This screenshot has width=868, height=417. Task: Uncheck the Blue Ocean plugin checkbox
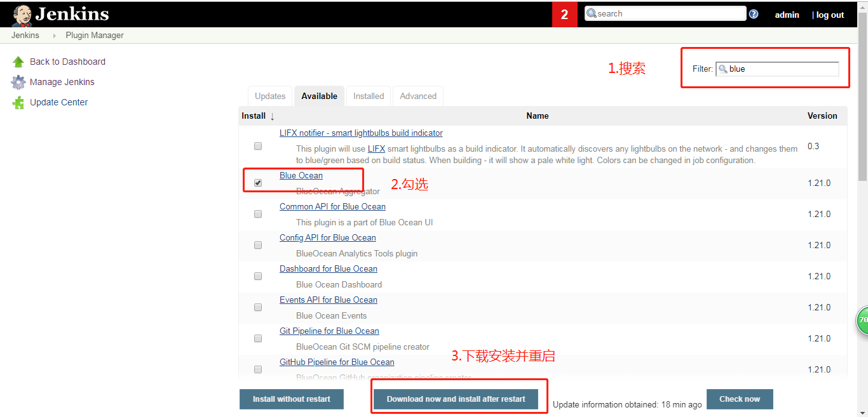[258, 183]
